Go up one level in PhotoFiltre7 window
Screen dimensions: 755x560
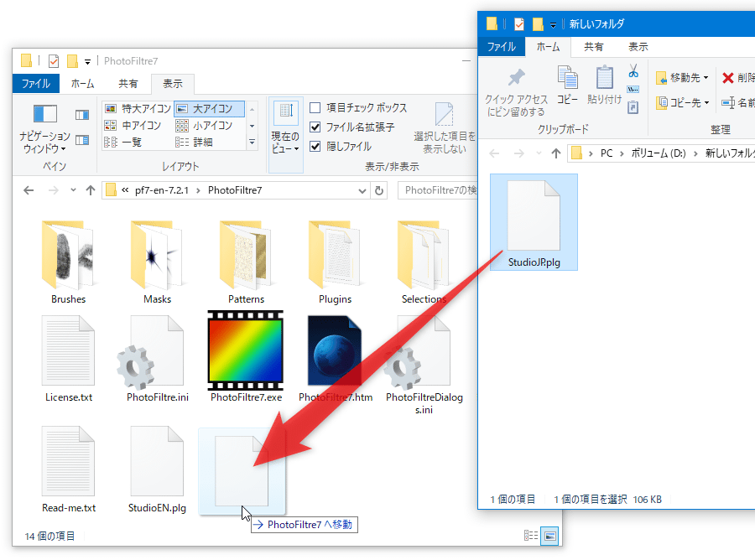click(90, 190)
